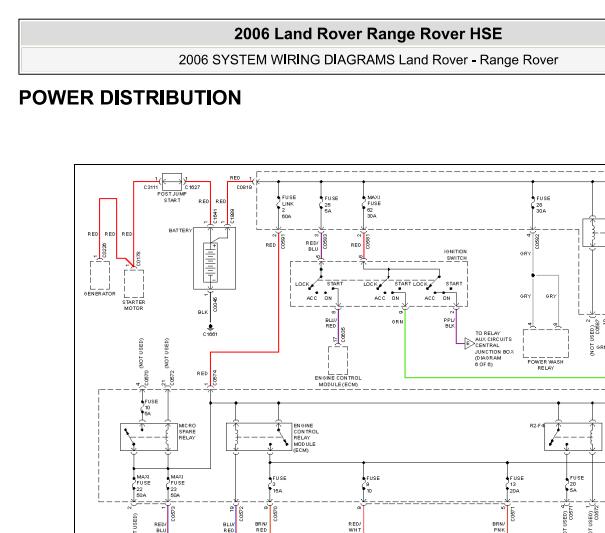Screen dimensions: 605x533
Task: Click the 'STARTER MOTOR' label
Action: click(134, 305)
